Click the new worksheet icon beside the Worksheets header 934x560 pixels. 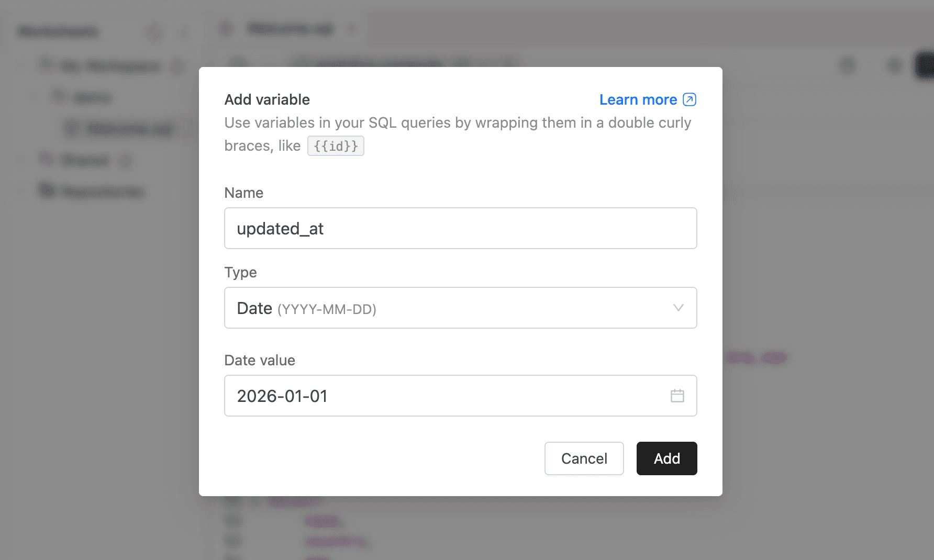tap(155, 31)
